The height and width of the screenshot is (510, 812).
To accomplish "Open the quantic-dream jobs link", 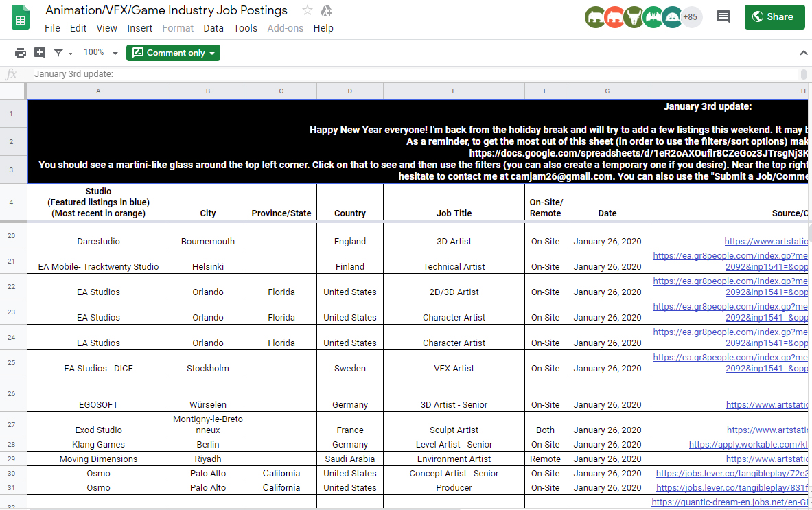I will [x=730, y=502].
